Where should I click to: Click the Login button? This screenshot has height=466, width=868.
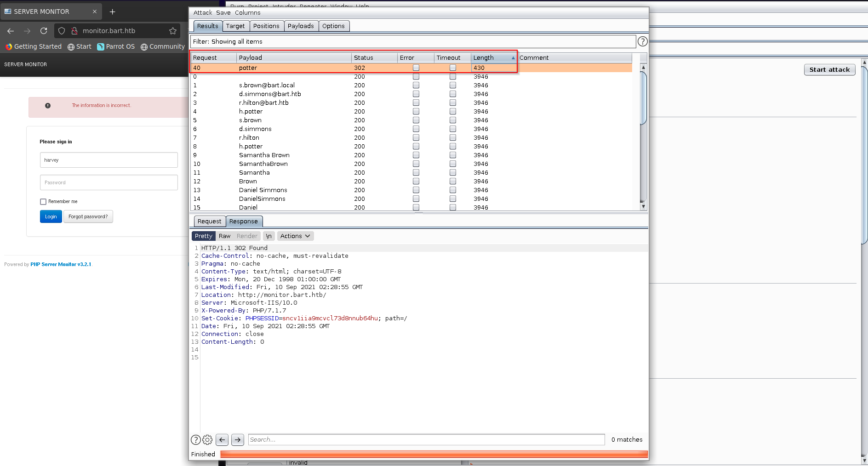pyautogui.click(x=51, y=217)
